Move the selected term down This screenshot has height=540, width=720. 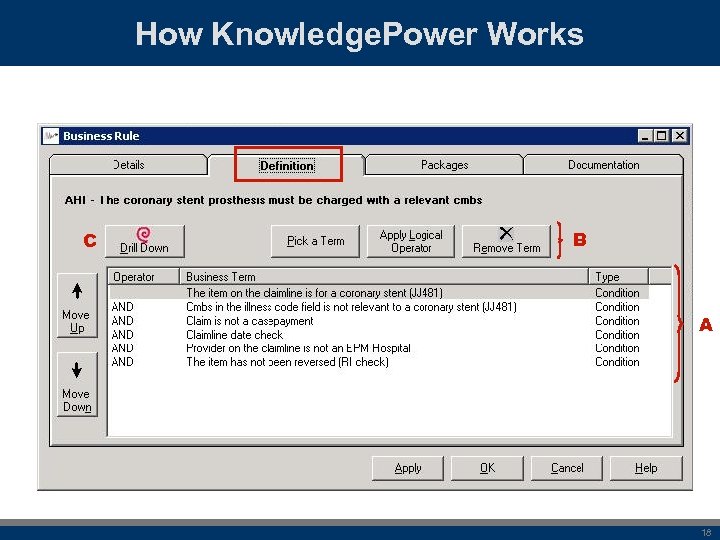(x=77, y=384)
